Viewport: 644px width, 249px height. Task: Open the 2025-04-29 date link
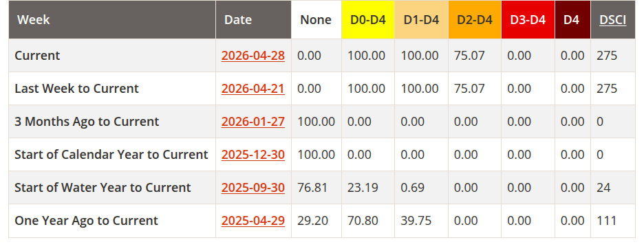[253, 221]
